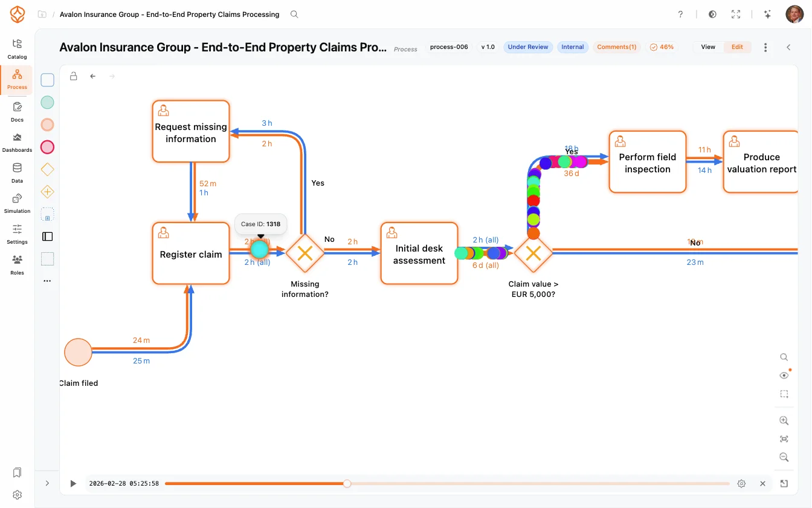Click the bookmark icon at sidebar bottom
Image resolution: width=812 pixels, height=508 pixels.
pyautogui.click(x=17, y=472)
